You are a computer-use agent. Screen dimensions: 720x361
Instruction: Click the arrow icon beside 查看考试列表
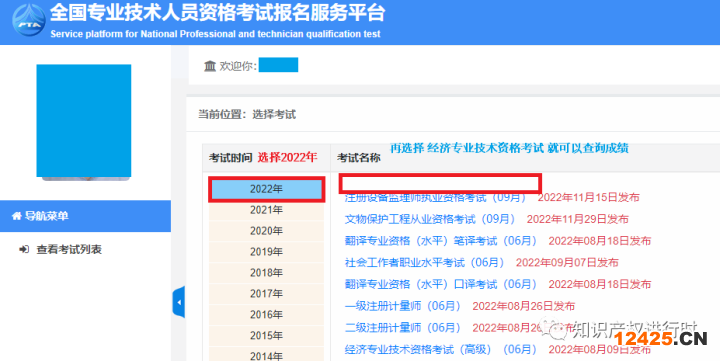point(24,249)
